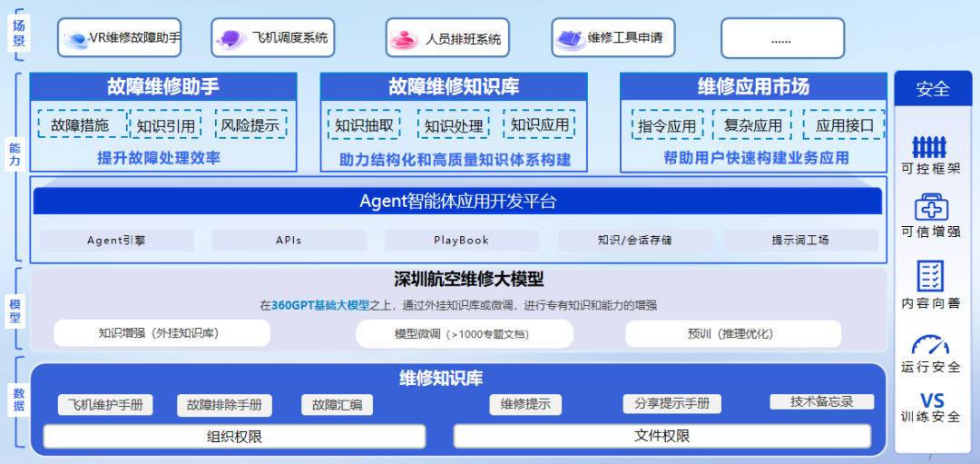980x464 pixels.
Task: Select the PlayBook module
Action: point(462,240)
